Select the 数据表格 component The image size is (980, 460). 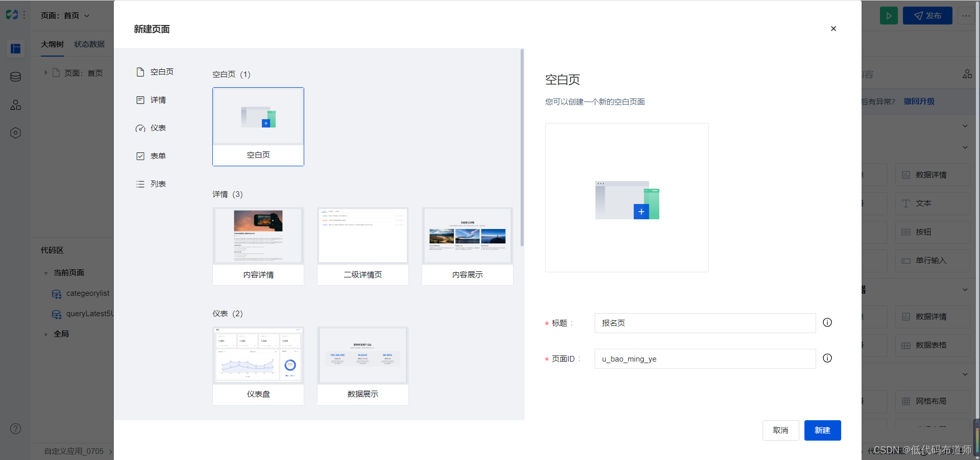click(933, 345)
